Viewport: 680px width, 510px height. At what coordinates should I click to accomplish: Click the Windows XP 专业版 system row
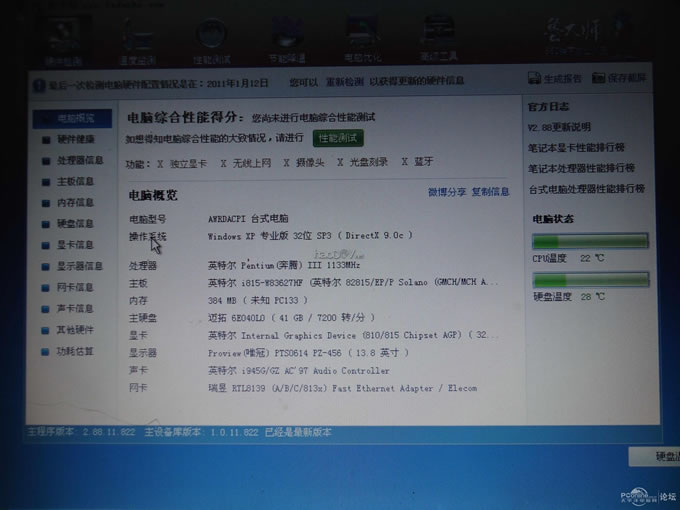pyautogui.click(x=310, y=235)
